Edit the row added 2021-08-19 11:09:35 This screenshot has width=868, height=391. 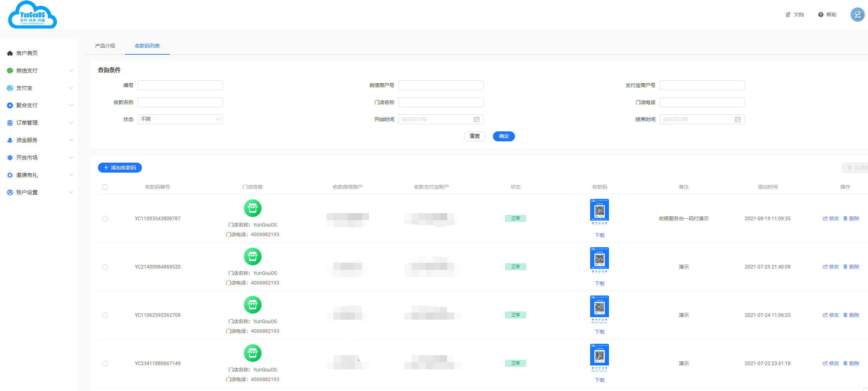point(831,218)
